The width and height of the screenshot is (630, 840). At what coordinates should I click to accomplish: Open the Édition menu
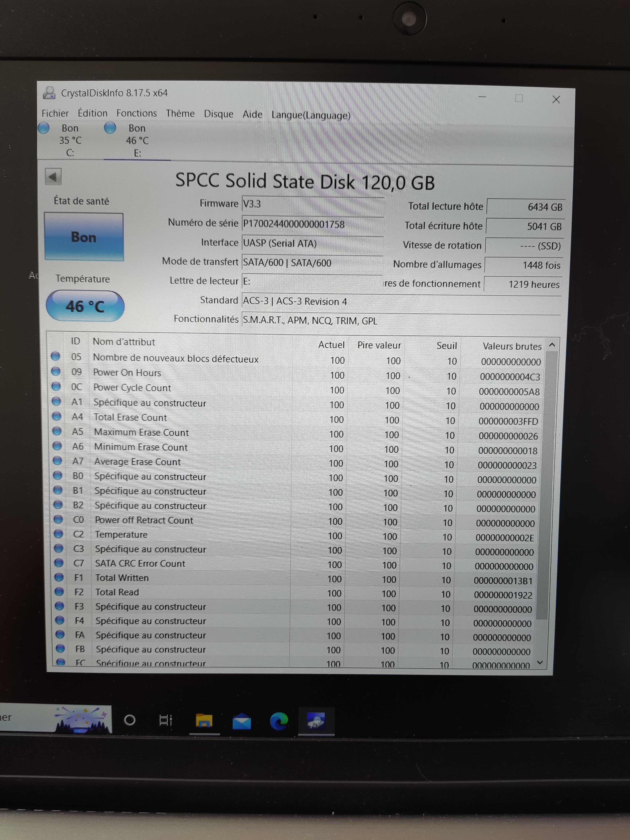[x=92, y=113]
